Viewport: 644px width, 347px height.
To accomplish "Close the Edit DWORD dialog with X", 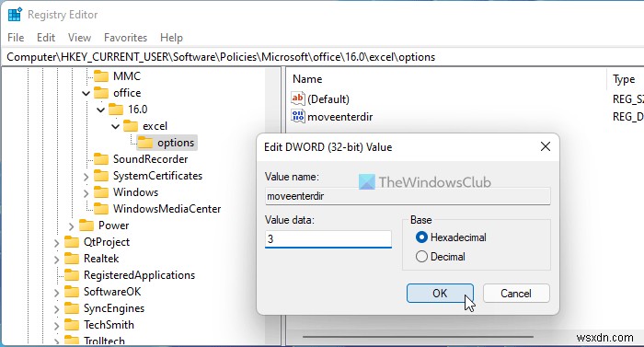I will [x=546, y=146].
